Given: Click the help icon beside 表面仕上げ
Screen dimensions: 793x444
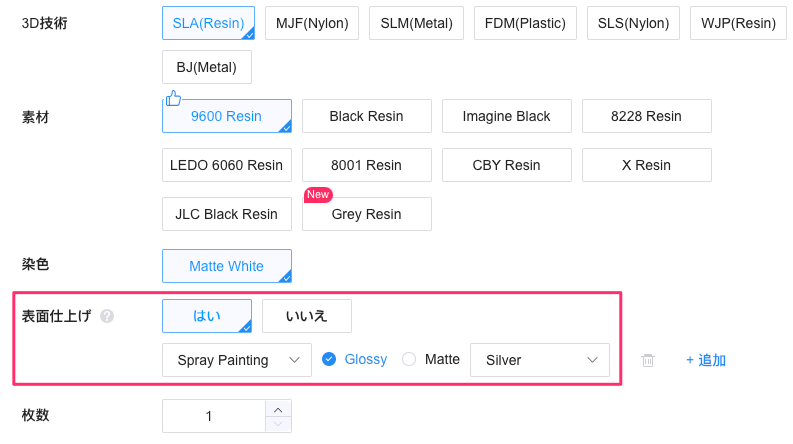Looking at the screenshot, I should click(107, 316).
